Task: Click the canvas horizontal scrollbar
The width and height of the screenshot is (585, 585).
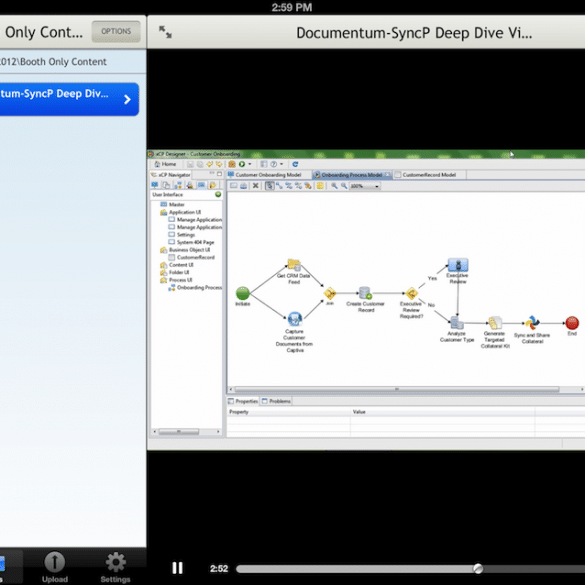Action: [x=397, y=389]
